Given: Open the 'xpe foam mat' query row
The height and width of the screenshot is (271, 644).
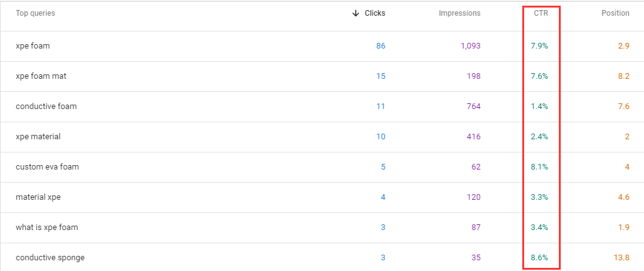Looking at the screenshot, I should coord(322,76).
